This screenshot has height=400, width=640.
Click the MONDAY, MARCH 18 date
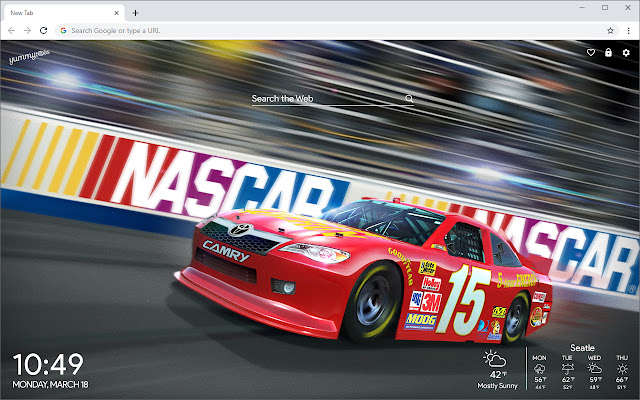coord(50,384)
